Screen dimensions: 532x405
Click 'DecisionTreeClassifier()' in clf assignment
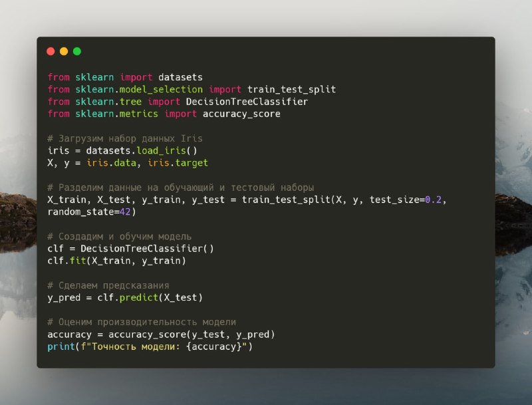(147, 249)
